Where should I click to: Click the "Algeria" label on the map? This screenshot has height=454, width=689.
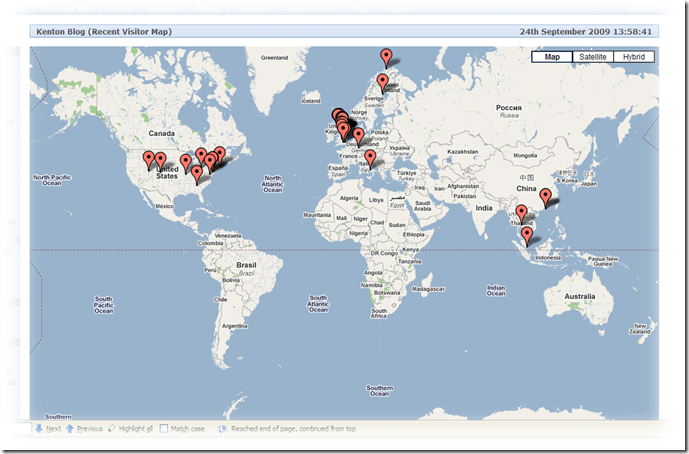point(349,198)
